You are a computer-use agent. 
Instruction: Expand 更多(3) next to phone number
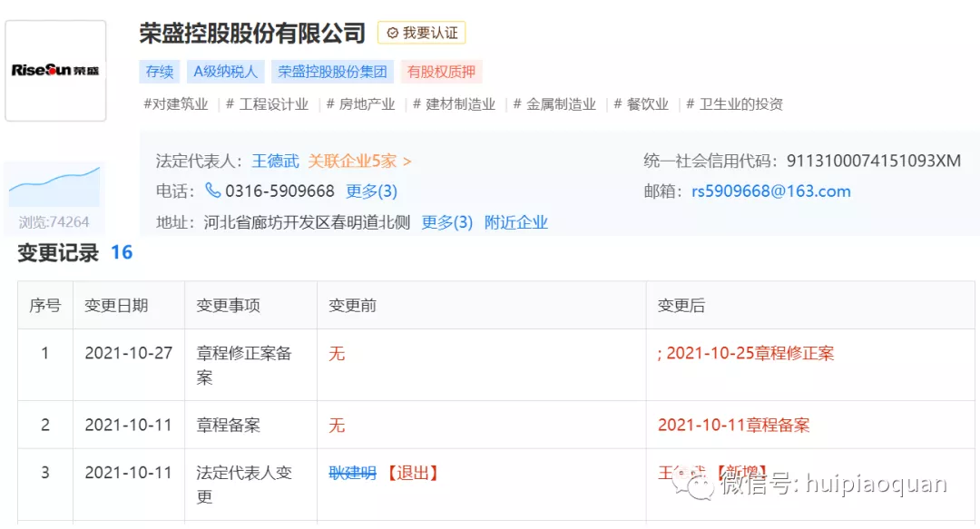point(371,191)
